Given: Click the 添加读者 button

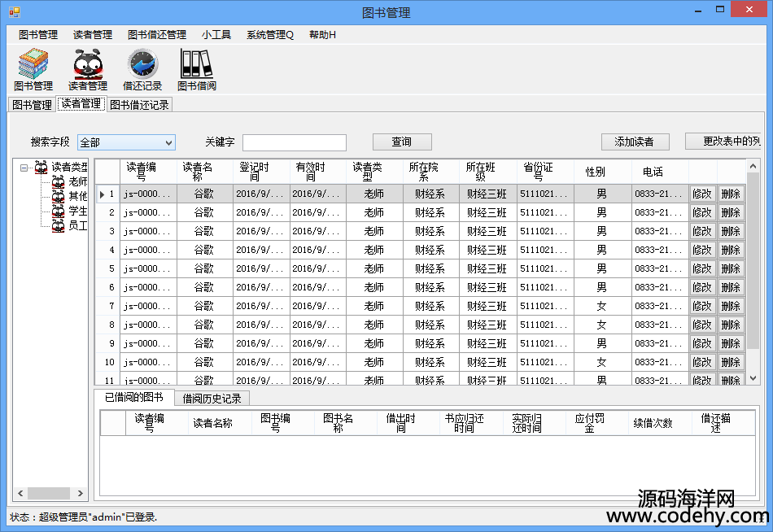Looking at the screenshot, I should pyautogui.click(x=635, y=142).
